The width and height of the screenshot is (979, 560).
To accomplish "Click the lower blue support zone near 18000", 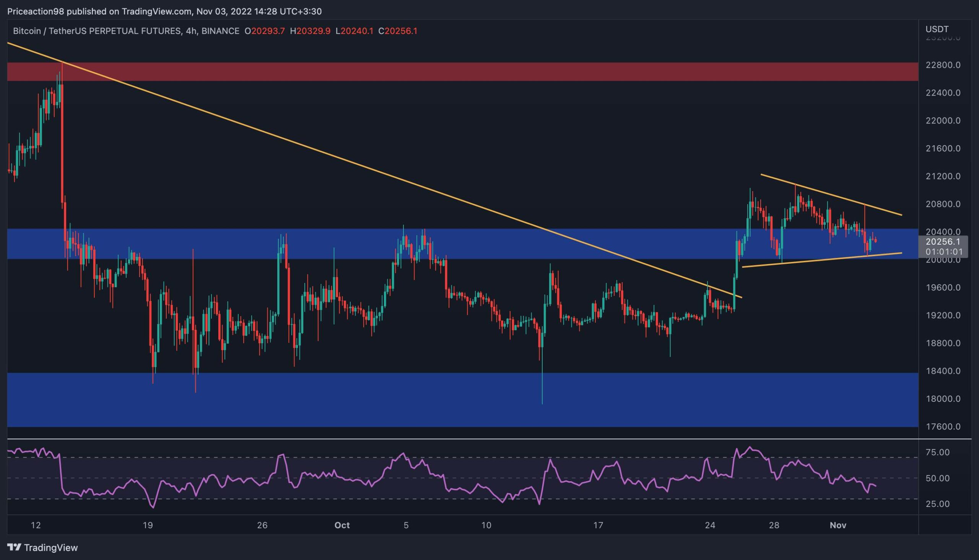I will click(462, 400).
